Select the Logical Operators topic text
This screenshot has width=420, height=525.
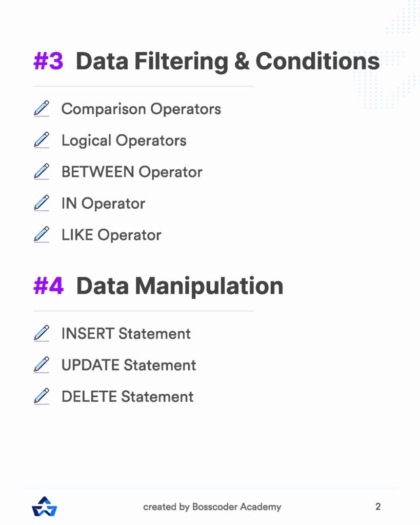click(124, 140)
